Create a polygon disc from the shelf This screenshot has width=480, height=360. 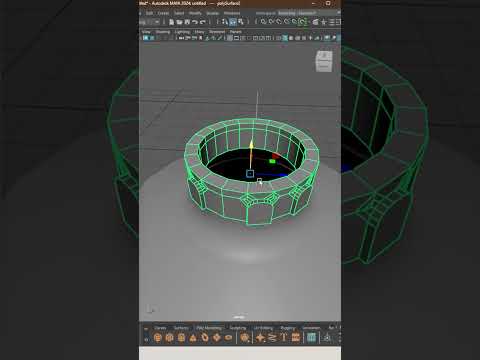pyautogui.click(x=228, y=338)
